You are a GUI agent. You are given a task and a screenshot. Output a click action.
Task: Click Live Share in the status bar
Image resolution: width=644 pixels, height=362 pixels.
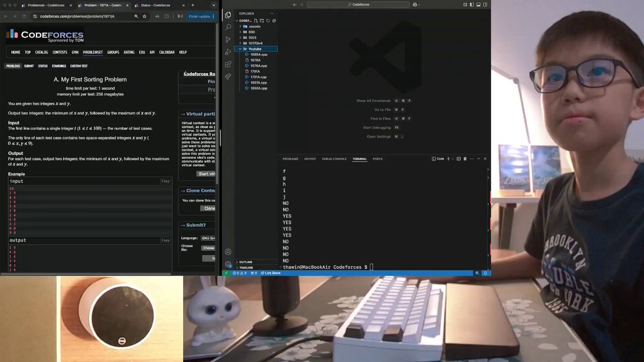(272, 273)
